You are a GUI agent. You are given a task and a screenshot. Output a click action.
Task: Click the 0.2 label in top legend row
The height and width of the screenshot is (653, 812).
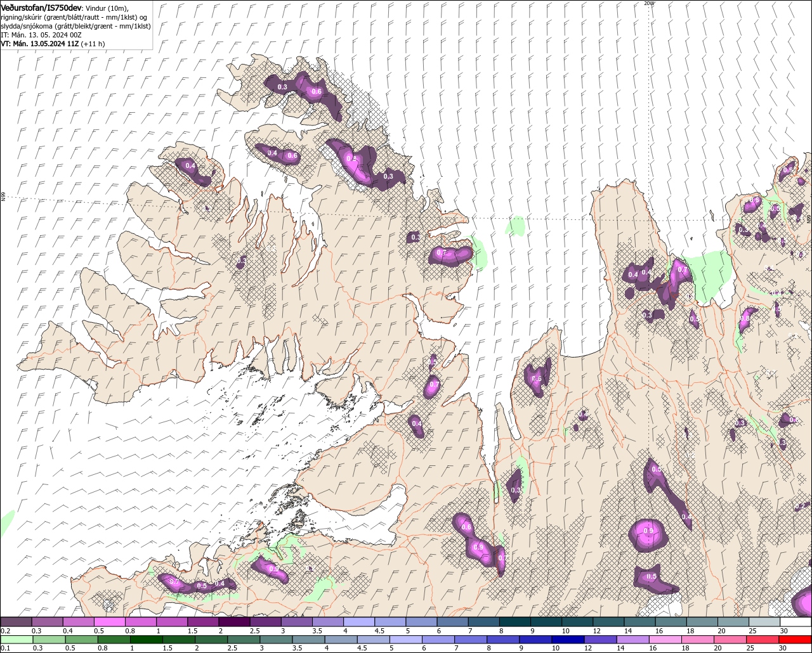click(x=4, y=631)
